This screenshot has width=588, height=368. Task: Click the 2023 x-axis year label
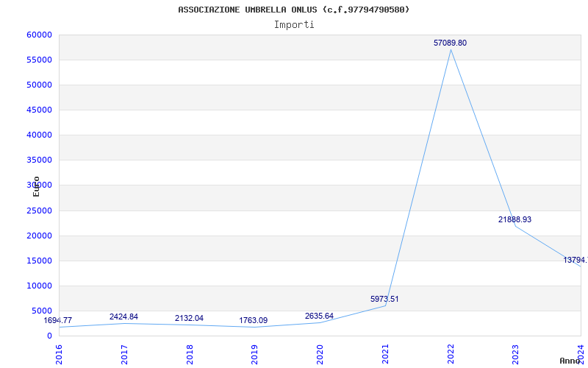[x=516, y=355]
